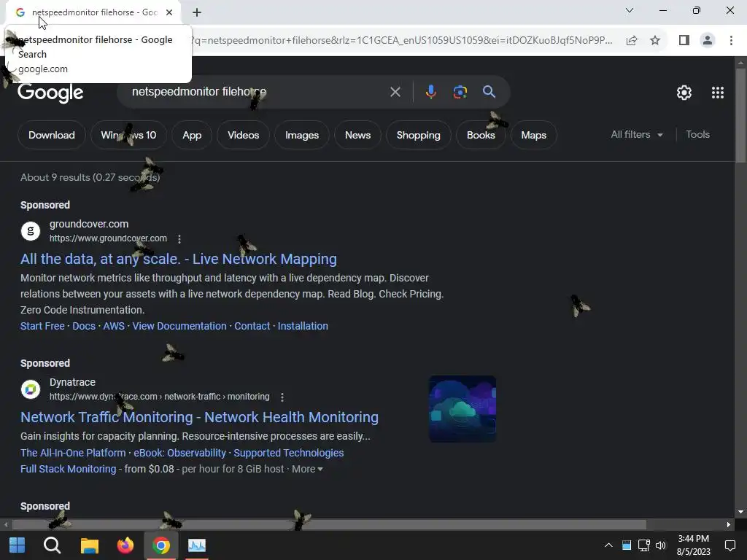This screenshot has width=747, height=560.
Task: Open the notification center icon
Action: pos(729,545)
